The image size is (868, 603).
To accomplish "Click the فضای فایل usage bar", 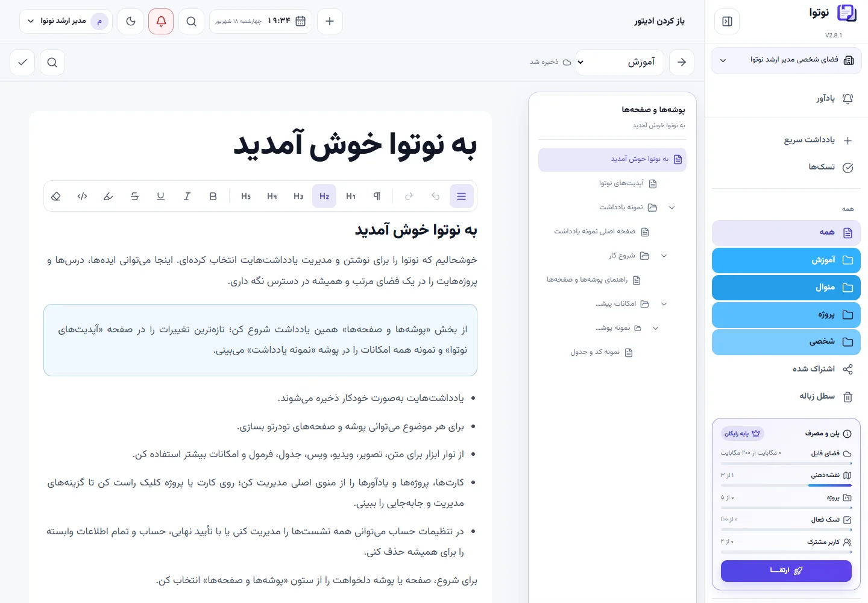I will [x=786, y=463].
